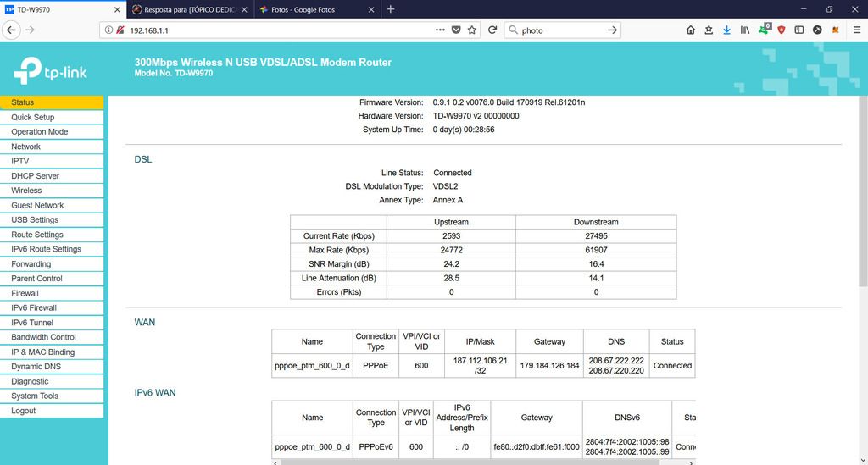This screenshot has width=868, height=465.
Task: Click the red shield extension icon
Action: point(781,30)
